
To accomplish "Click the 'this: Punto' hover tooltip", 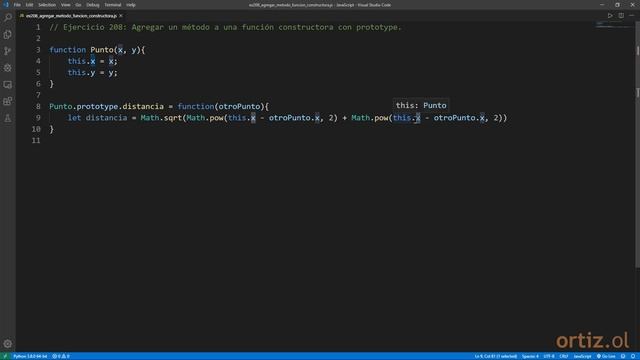I will 421,105.
